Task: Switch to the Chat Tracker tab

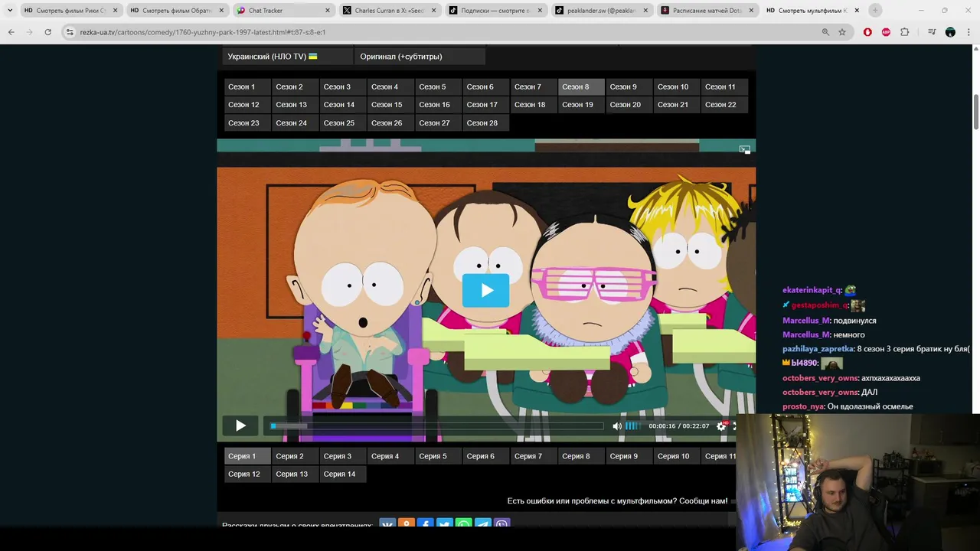Action: (x=284, y=10)
